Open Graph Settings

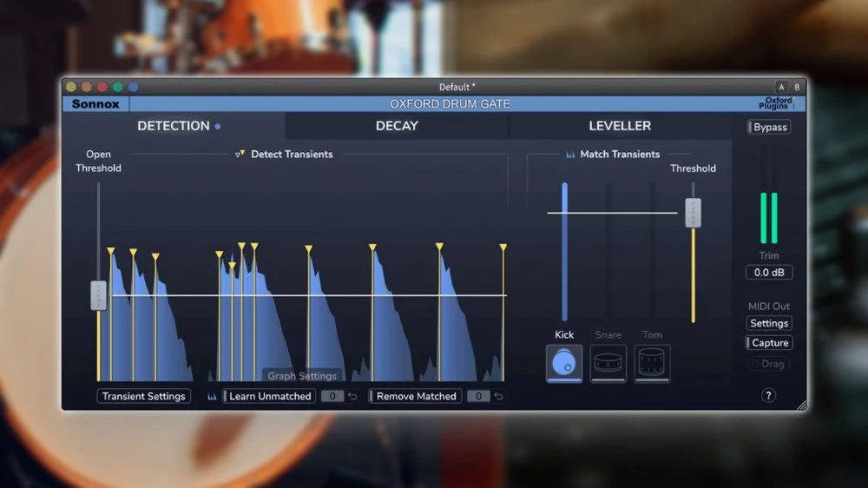click(x=302, y=376)
